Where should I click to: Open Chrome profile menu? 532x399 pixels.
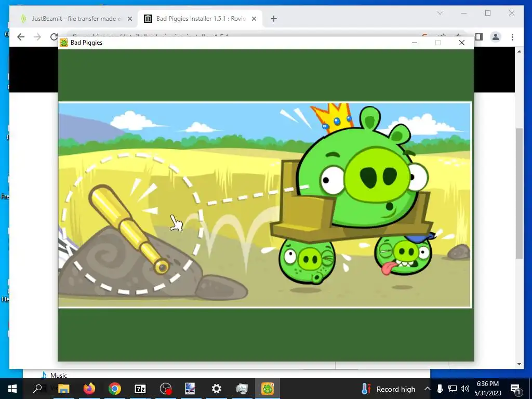pyautogui.click(x=496, y=37)
